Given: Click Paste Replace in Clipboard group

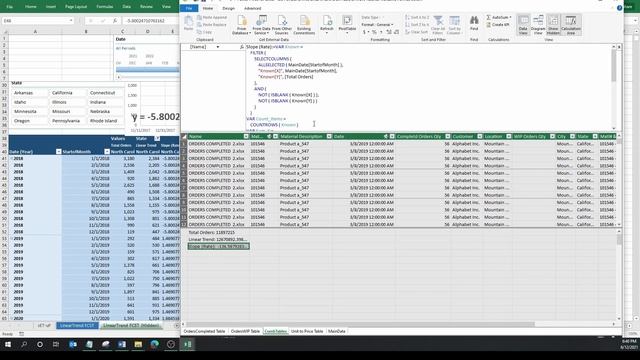Looking at the screenshot, I should [x=212, y=25].
